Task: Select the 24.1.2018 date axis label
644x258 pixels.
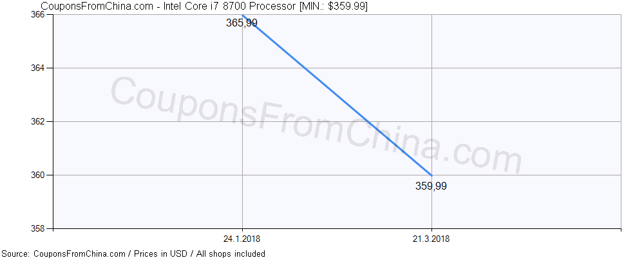Action: pyautogui.click(x=242, y=239)
